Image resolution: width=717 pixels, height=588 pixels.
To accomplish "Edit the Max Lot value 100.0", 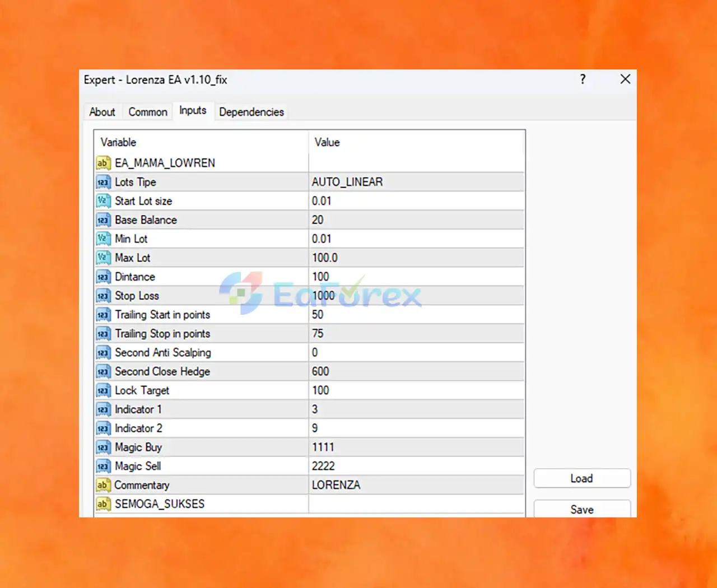I will (x=416, y=258).
